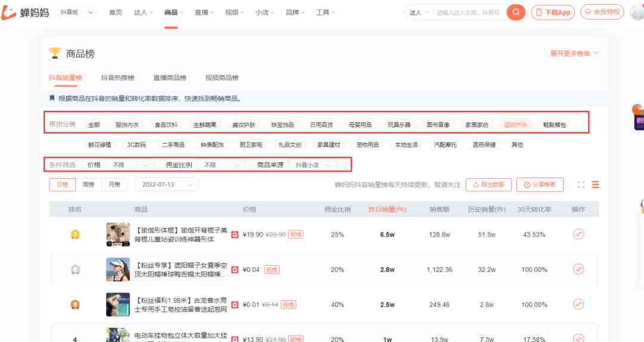Open the user avatar in the top-right corner
The image size is (644, 342).
(x=637, y=13)
